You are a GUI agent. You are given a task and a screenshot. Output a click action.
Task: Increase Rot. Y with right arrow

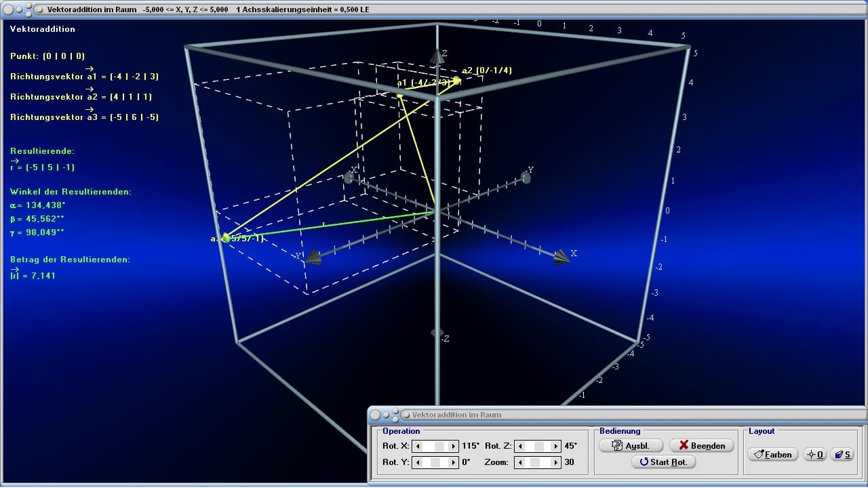pos(454,462)
